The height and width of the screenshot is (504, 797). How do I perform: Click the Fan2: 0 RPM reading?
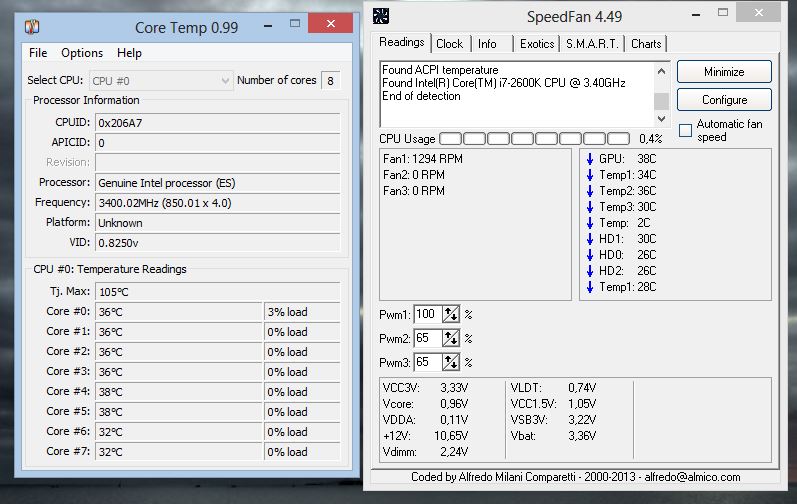pyautogui.click(x=414, y=175)
